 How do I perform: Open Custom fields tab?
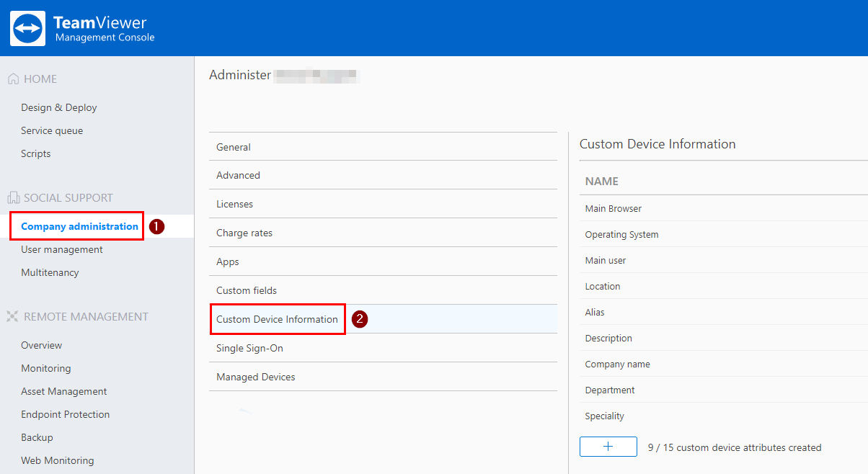click(383, 290)
